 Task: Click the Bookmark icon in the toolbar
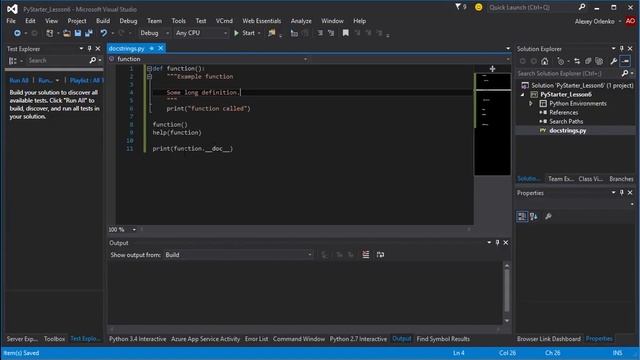pos(346,33)
